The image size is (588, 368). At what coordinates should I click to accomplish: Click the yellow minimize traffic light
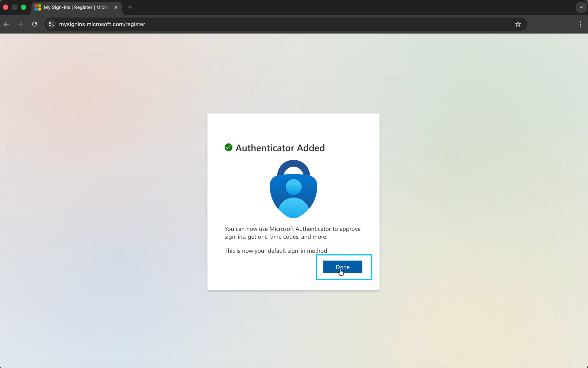[14, 7]
